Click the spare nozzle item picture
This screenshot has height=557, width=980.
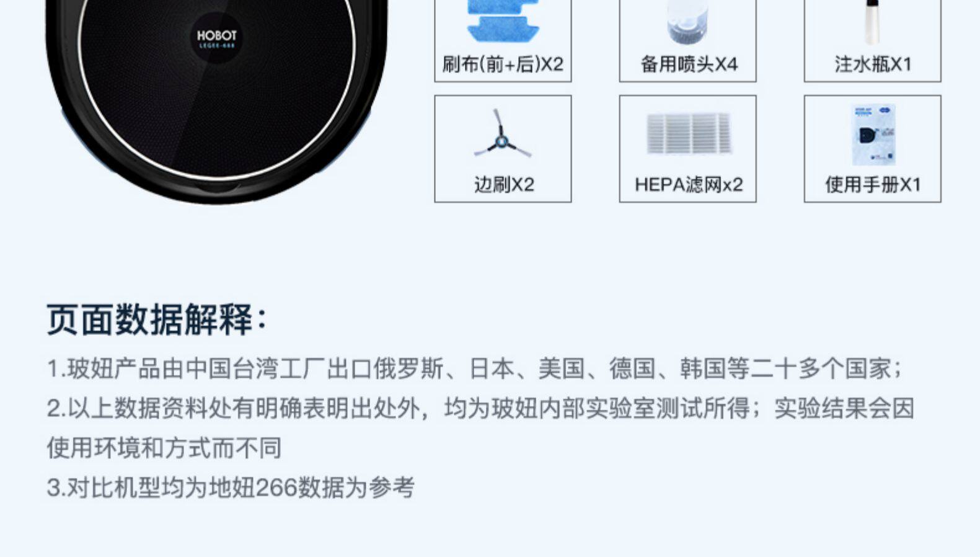click(687, 22)
